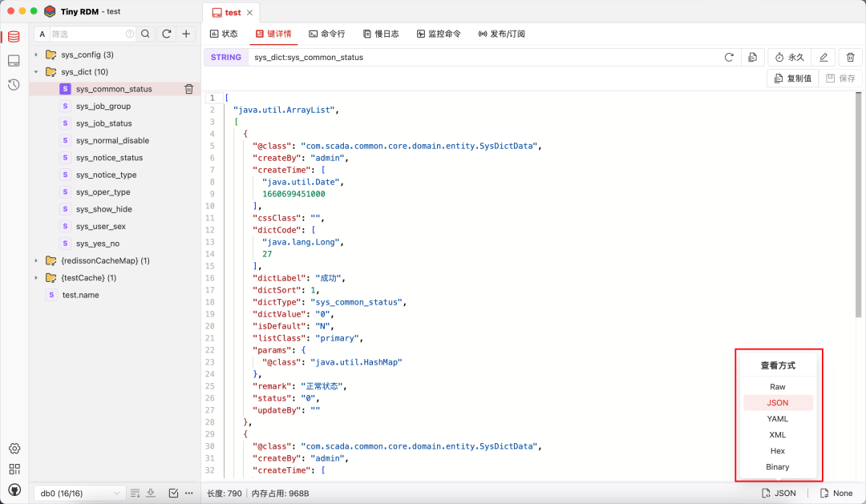Click the 永久 TTL button
The width and height of the screenshot is (866, 504).
[788, 57]
